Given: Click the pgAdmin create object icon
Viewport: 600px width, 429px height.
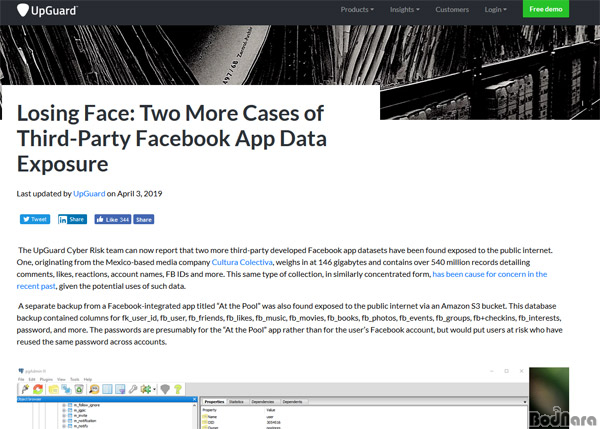Looking at the screenshot, I should 66,389.
